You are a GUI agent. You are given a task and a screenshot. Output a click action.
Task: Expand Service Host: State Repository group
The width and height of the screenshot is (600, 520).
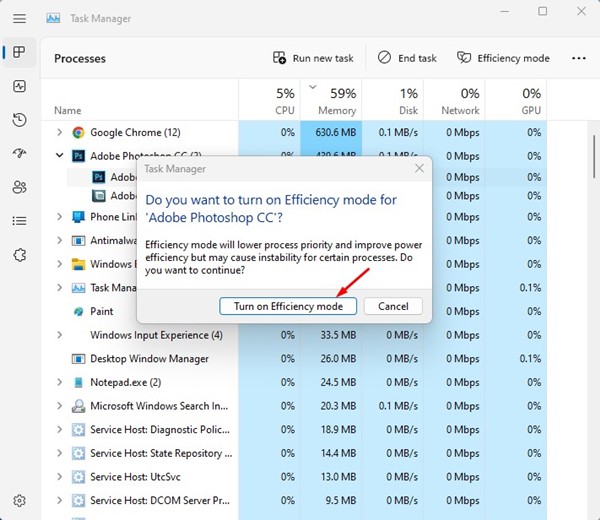pos(59,453)
